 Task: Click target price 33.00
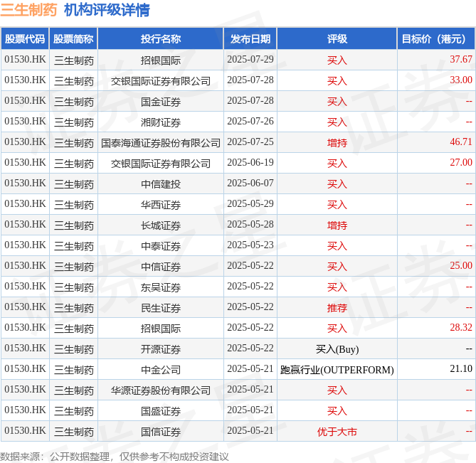[461, 80]
